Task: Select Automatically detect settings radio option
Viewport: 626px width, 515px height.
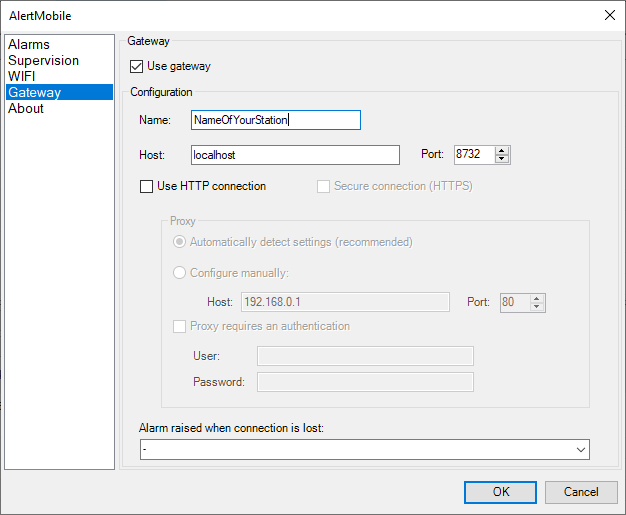Action: [180, 242]
